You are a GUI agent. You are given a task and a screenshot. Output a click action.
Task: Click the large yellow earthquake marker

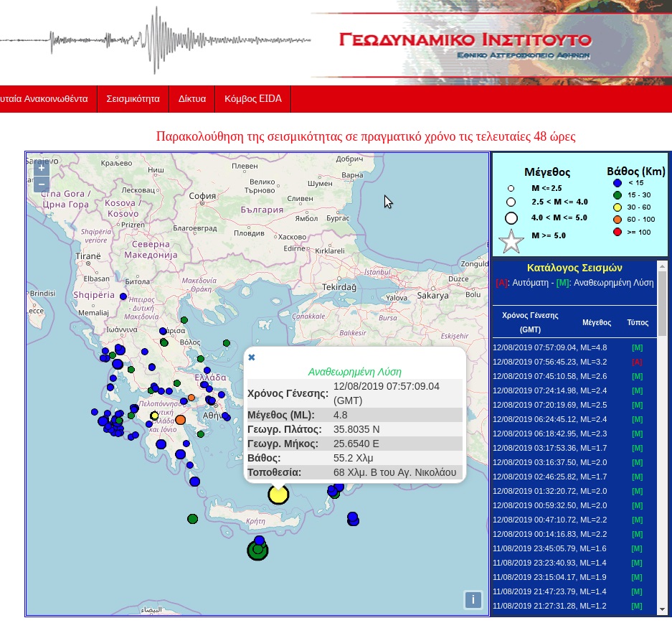[x=278, y=495]
